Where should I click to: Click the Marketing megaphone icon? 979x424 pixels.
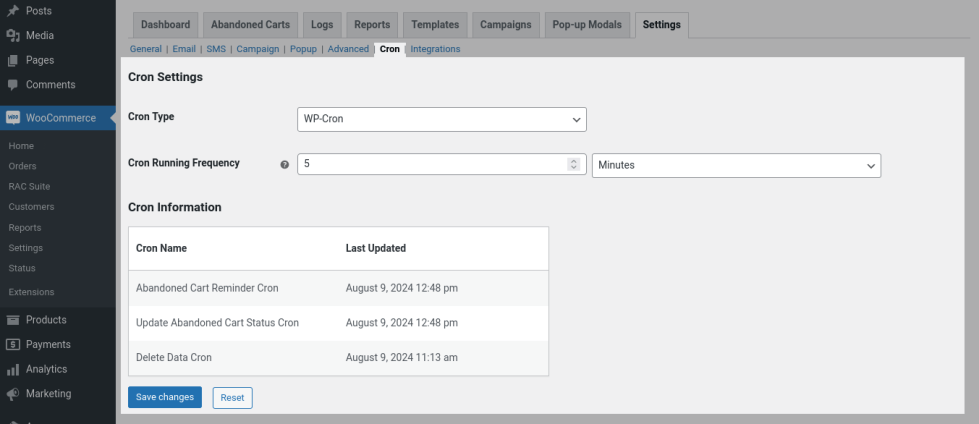point(13,394)
